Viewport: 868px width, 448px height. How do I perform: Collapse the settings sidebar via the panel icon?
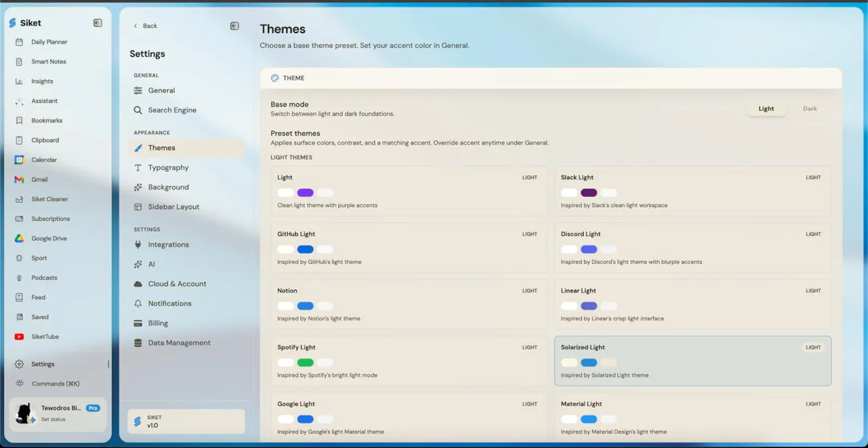pos(234,26)
